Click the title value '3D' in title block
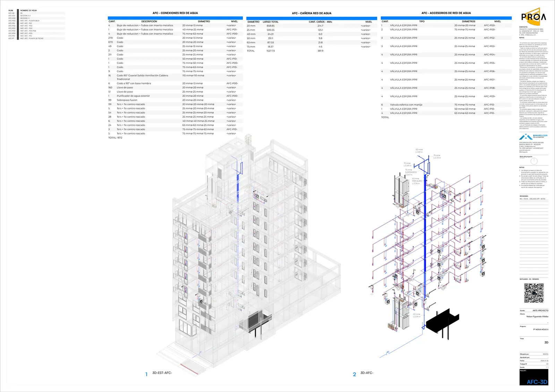 pyautogui.click(x=546, y=342)
